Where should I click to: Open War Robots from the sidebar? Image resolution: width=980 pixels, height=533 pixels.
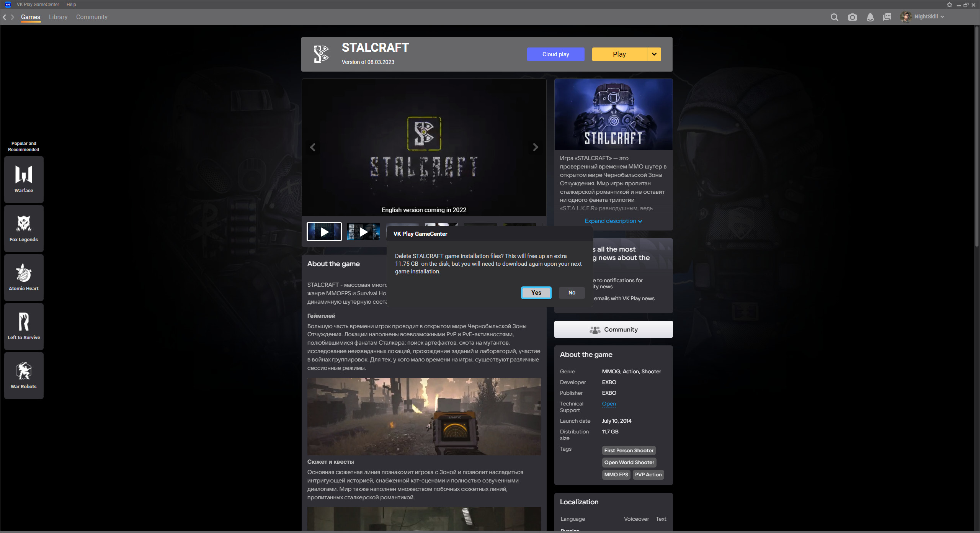coord(24,375)
